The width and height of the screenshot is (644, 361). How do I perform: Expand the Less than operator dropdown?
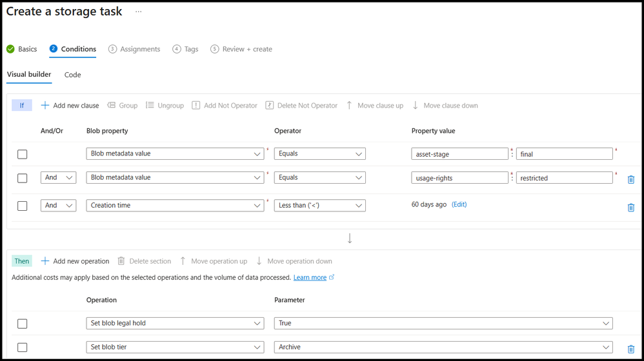coord(319,206)
